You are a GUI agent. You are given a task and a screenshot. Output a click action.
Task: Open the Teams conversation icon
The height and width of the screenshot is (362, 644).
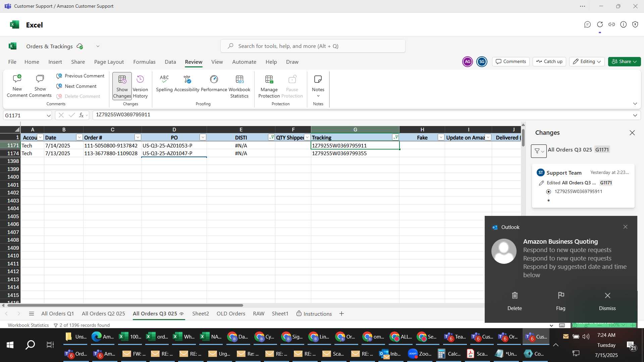[x=587, y=24]
